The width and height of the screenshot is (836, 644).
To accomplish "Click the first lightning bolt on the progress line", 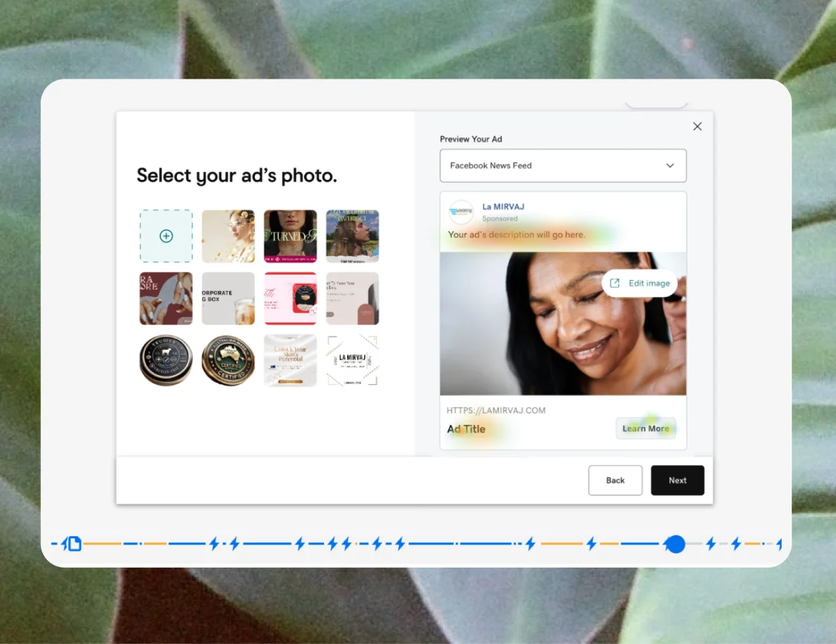I will point(213,544).
